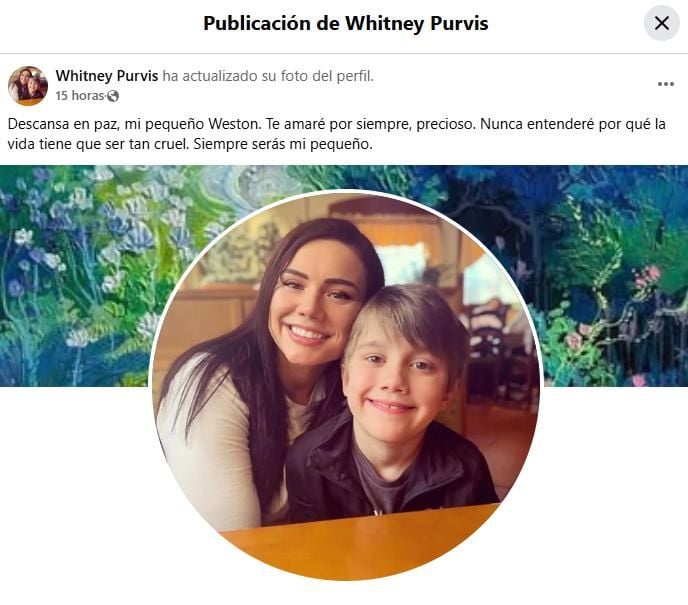Click the pink flowers in the cover painting

(x=647, y=276)
